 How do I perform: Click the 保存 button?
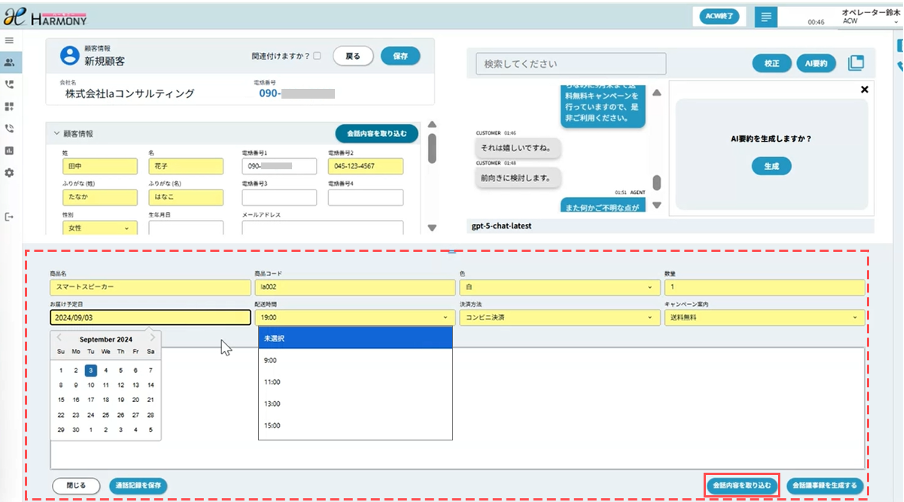(400, 56)
